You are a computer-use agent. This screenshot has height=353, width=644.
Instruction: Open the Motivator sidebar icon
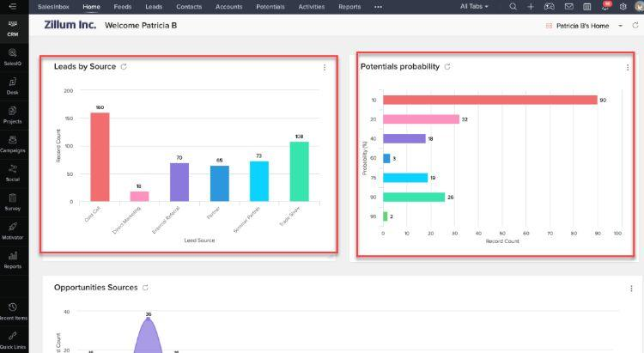tap(13, 231)
